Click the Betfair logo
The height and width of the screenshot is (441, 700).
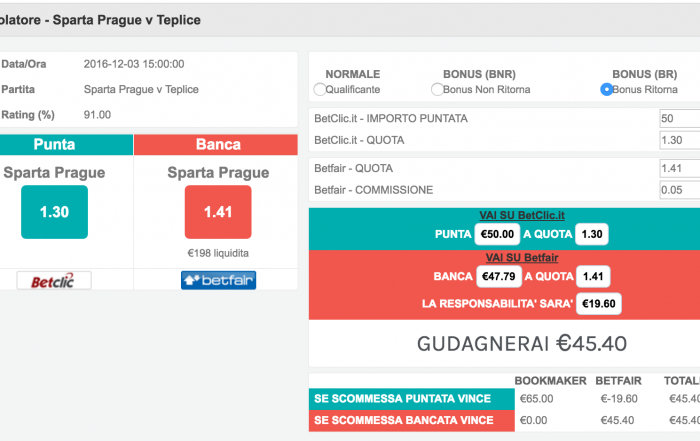(218, 280)
